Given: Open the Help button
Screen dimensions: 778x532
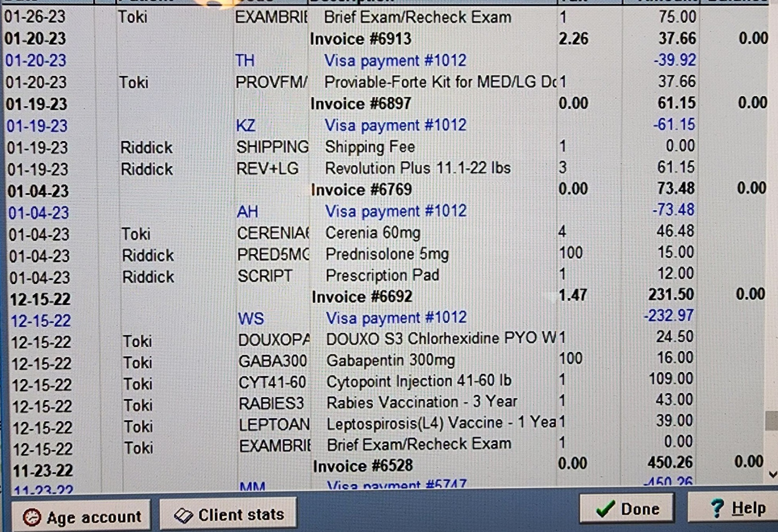Looking at the screenshot, I should click(734, 507).
